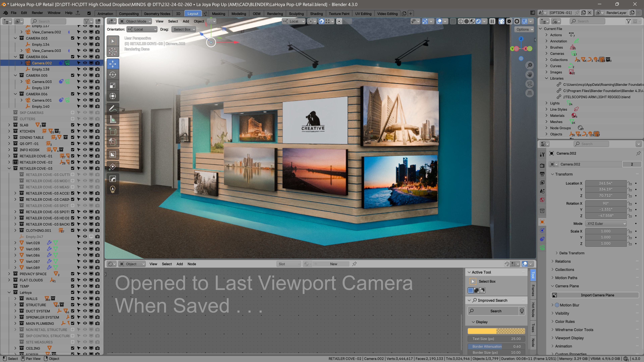644x362 pixels.
Task: Expand the Delta Transform panel
Action: tap(572, 253)
